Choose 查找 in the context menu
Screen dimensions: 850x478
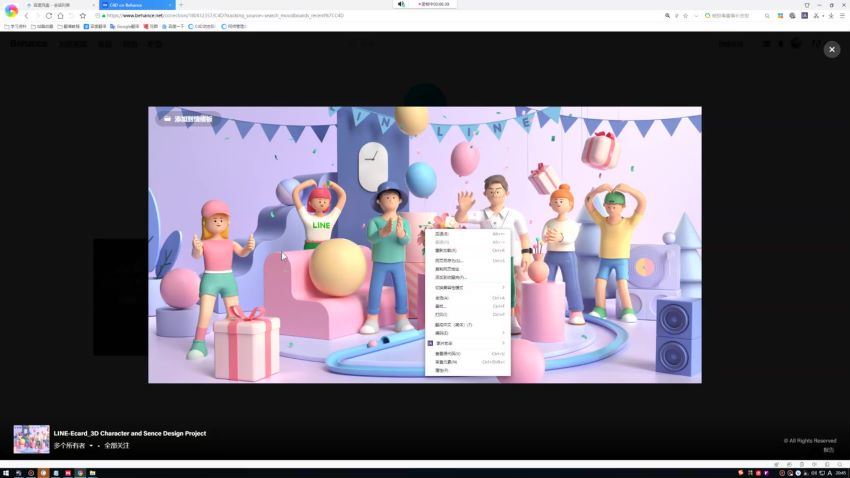click(467, 306)
